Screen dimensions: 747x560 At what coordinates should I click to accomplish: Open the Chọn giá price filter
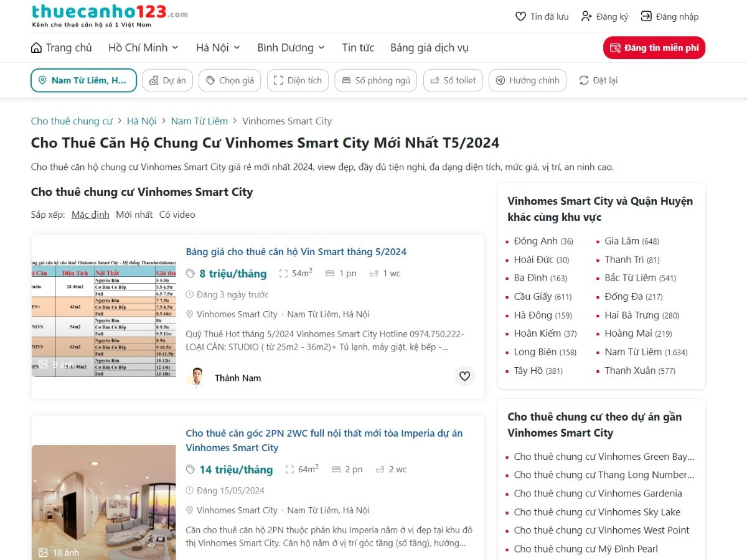pos(230,80)
